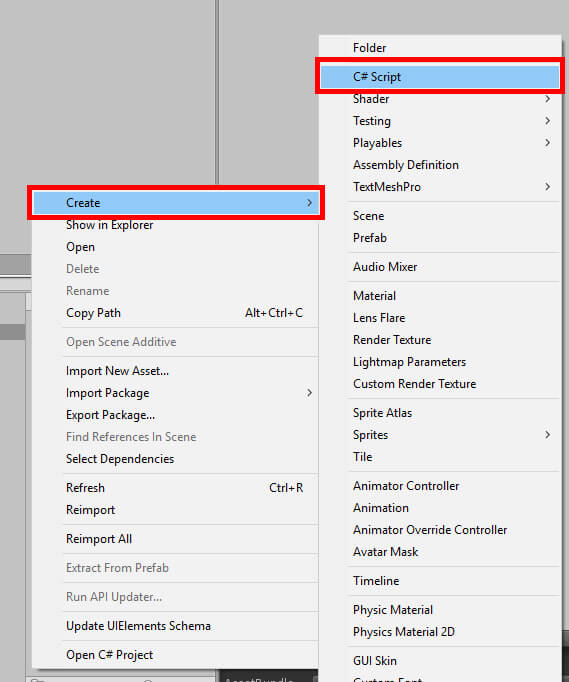The width and height of the screenshot is (569, 682).
Task: Expand the TextMeshPro submenu
Action: [x=440, y=187]
